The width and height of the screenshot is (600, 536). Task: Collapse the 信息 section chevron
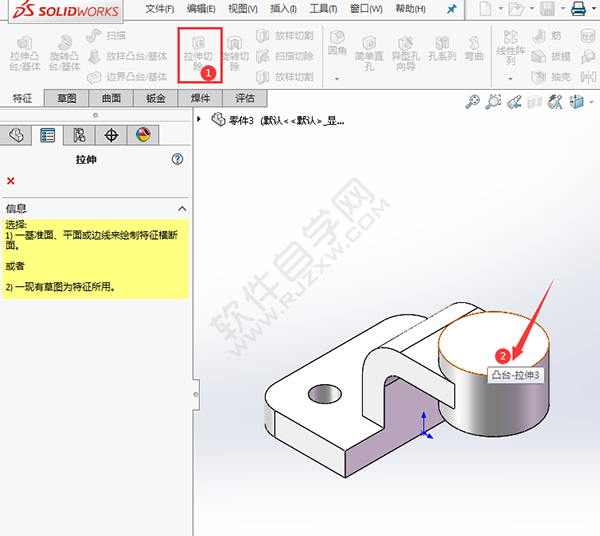tap(182, 209)
